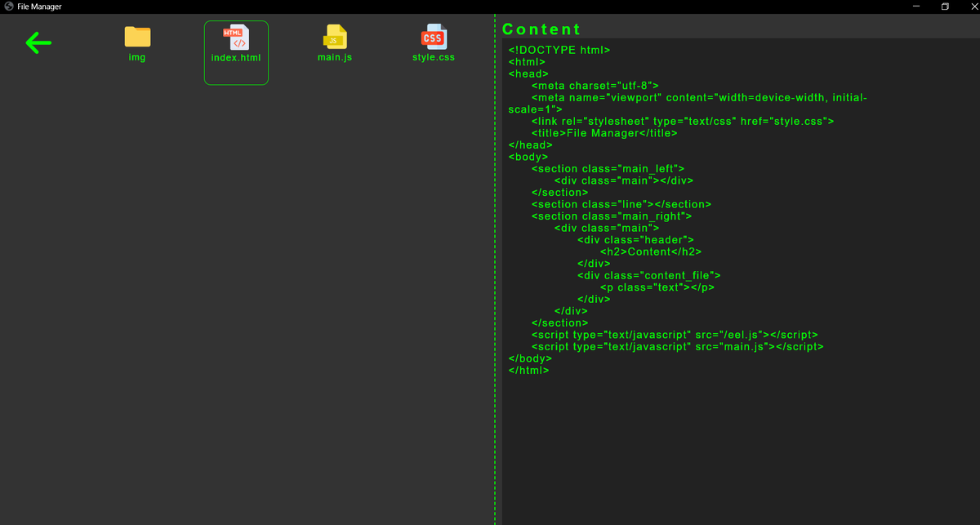The image size is (980, 525).
Task: Click the File Manager app icon in title bar
Action: 9,7
